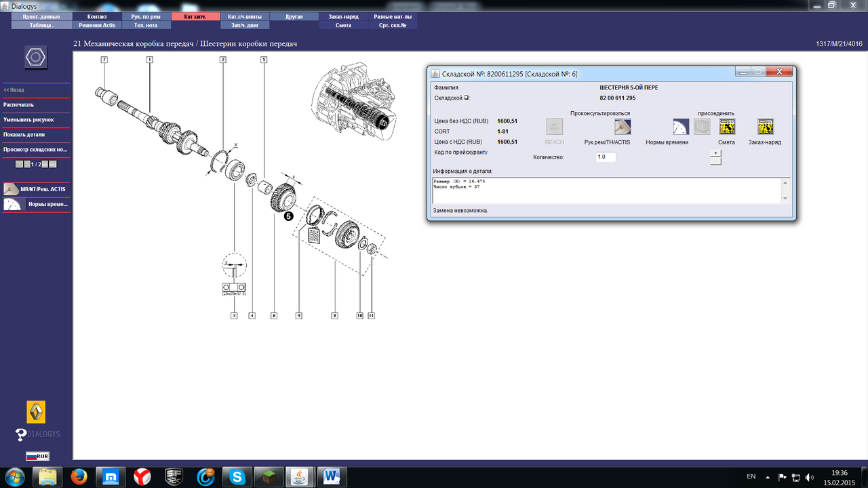Click part number 8 label in diagram

[x=334, y=315]
